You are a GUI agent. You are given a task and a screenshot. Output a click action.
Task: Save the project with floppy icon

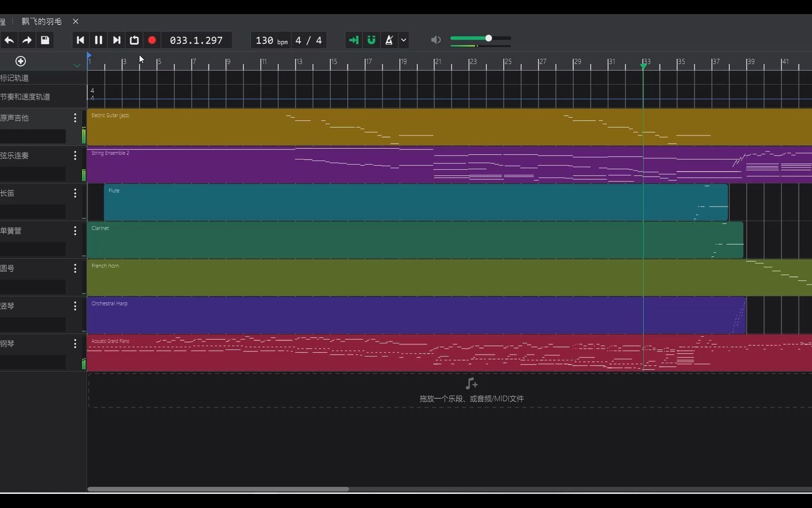coord(45,40)
